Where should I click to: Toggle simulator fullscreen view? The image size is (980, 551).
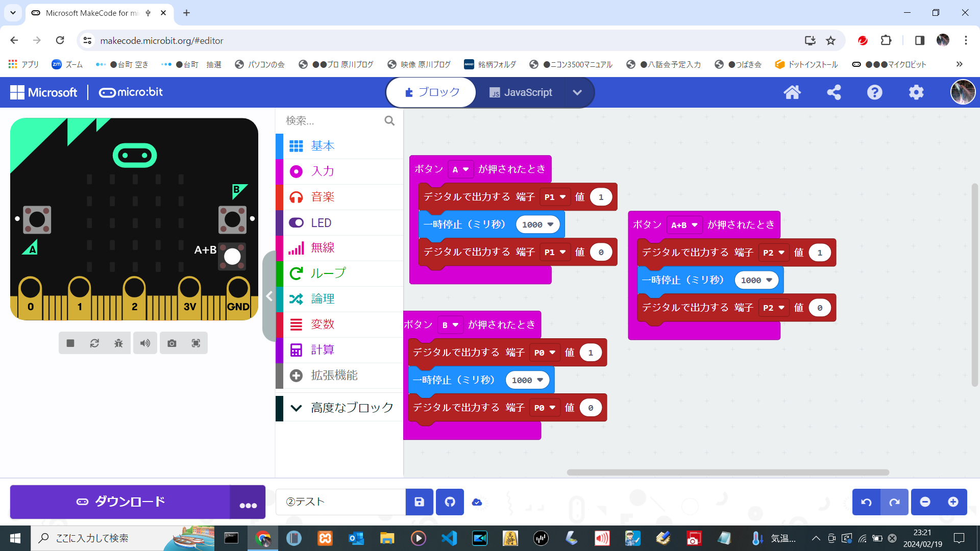196,343
